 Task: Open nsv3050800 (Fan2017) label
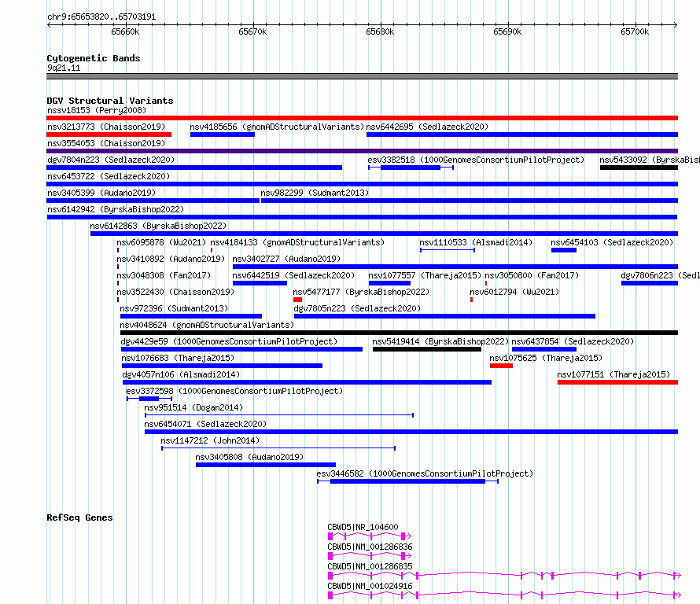(532, 275)
